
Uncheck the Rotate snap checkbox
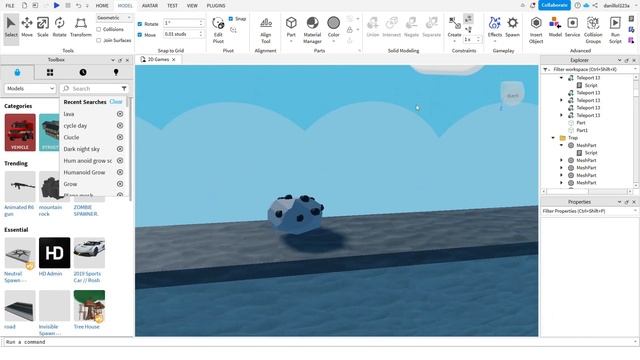(x=140, y=24)
